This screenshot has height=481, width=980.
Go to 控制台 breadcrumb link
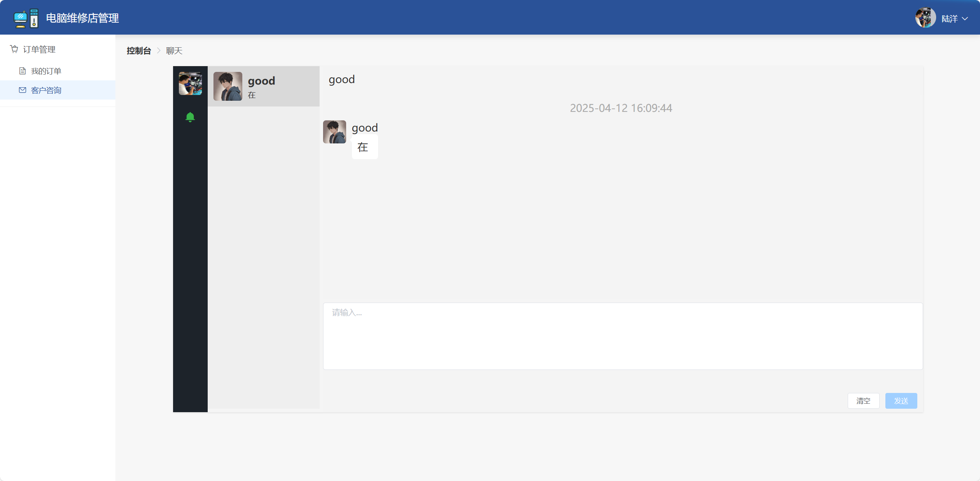pyautogui.click(x=139, y=51)
